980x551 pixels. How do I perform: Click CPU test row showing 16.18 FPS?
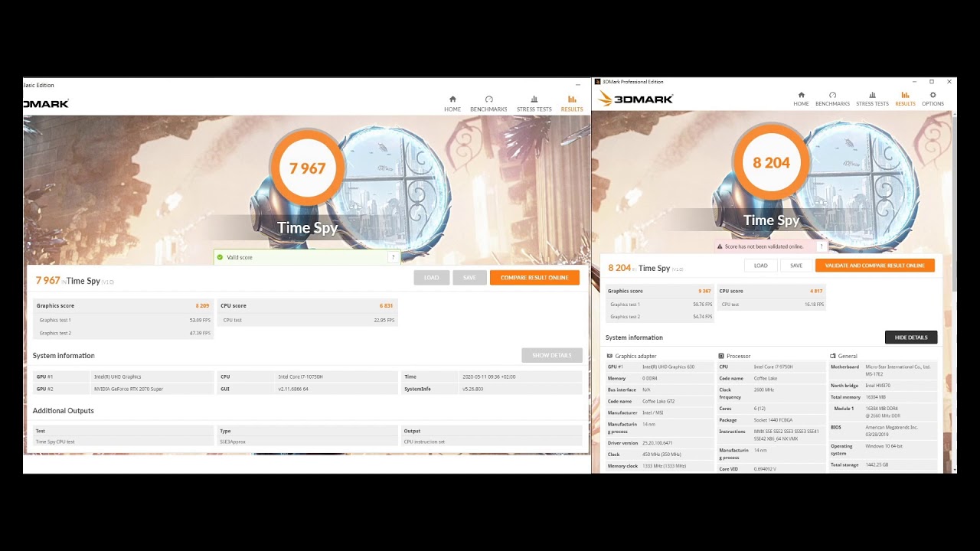tap(771, 305)
